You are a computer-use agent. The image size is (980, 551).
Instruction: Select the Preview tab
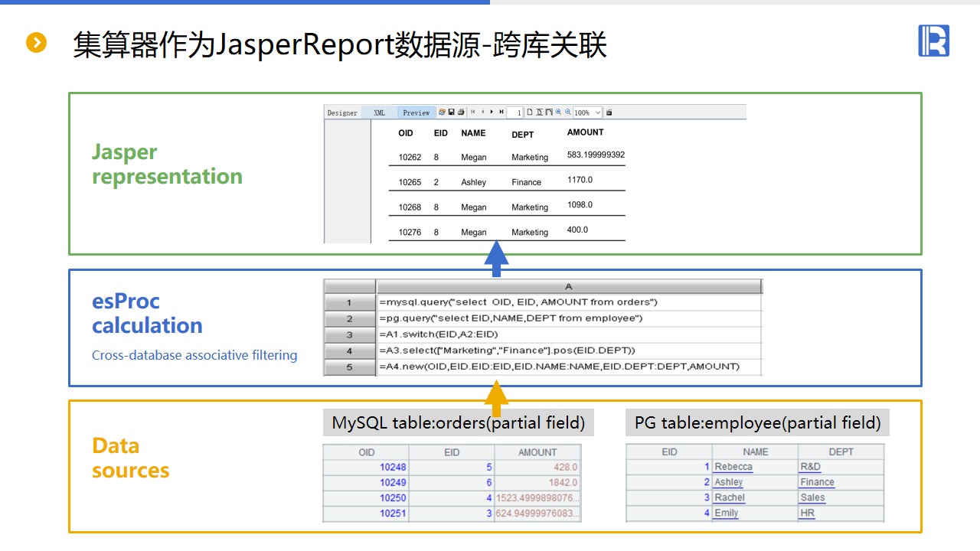(416, 112)
